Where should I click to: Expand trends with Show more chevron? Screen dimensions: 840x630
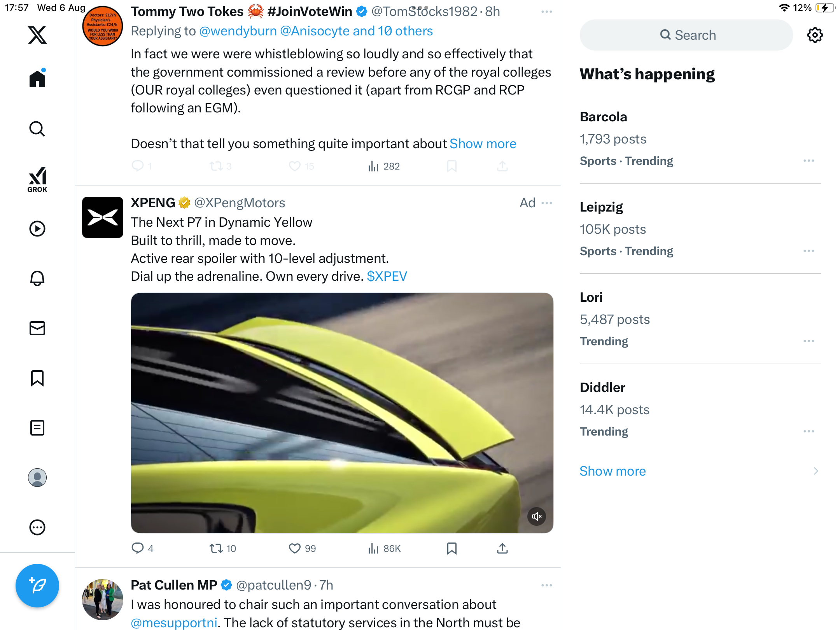(815, 471)
